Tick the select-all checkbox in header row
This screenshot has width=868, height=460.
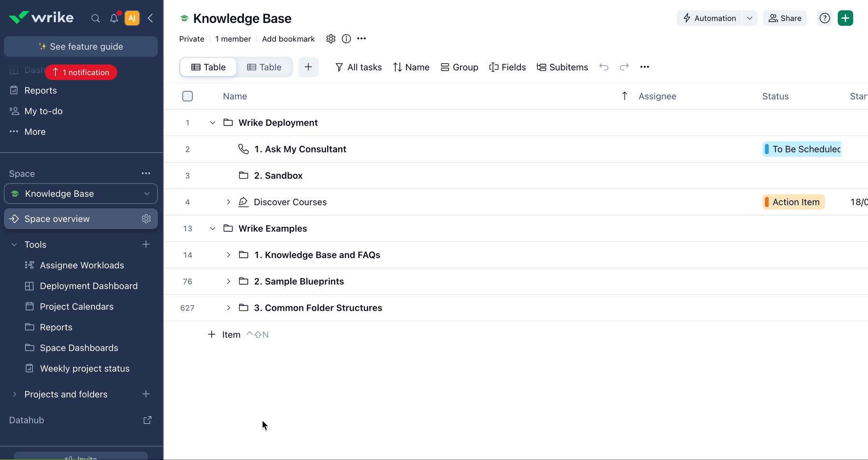[x=188, y=96]
